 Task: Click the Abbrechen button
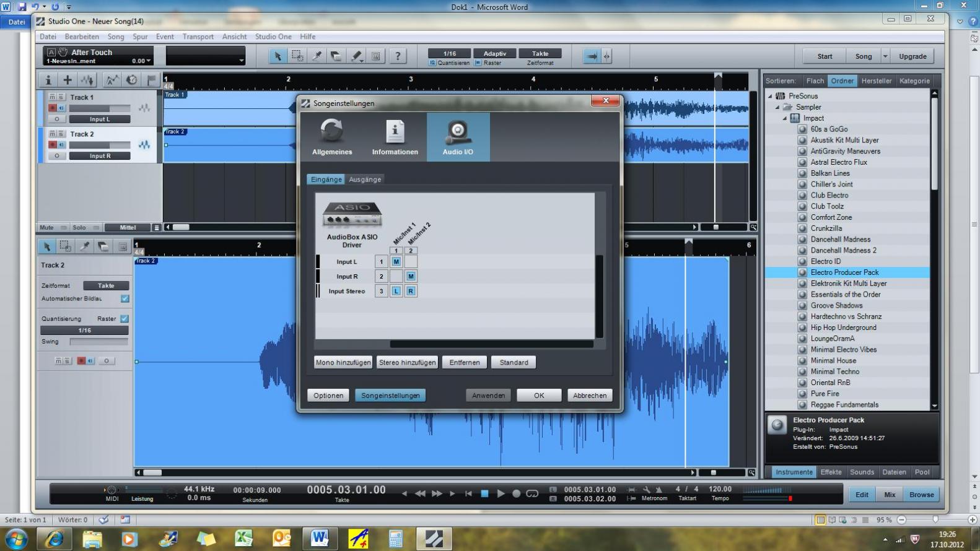coord(590,395)
